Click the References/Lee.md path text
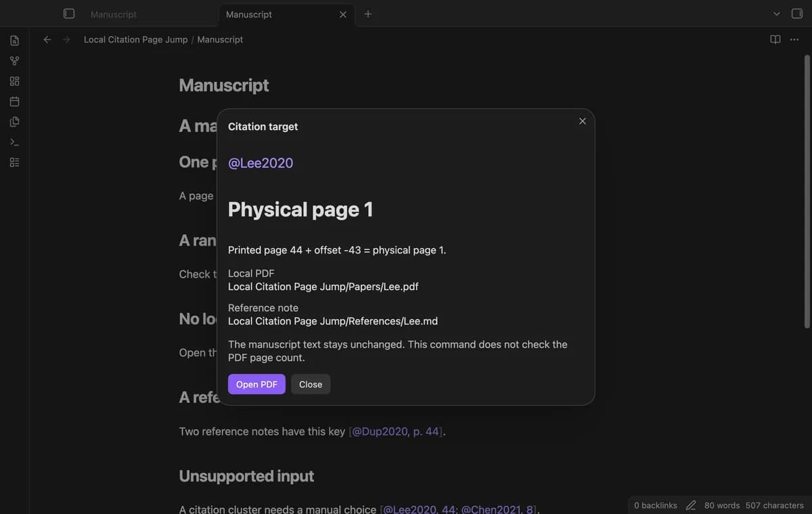812x514 pixels. point(333,321)
